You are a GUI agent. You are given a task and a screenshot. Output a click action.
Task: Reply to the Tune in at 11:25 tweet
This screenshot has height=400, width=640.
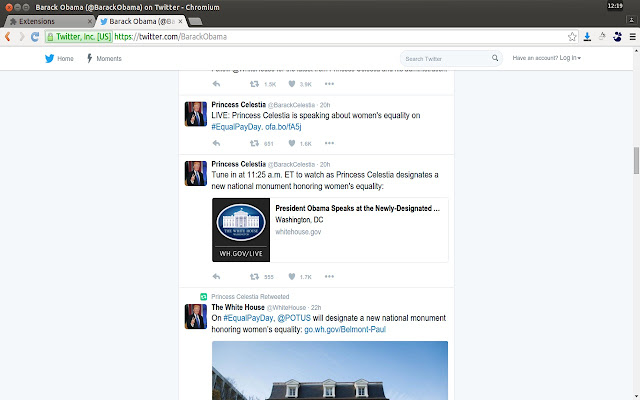click(x=216, y=276)
